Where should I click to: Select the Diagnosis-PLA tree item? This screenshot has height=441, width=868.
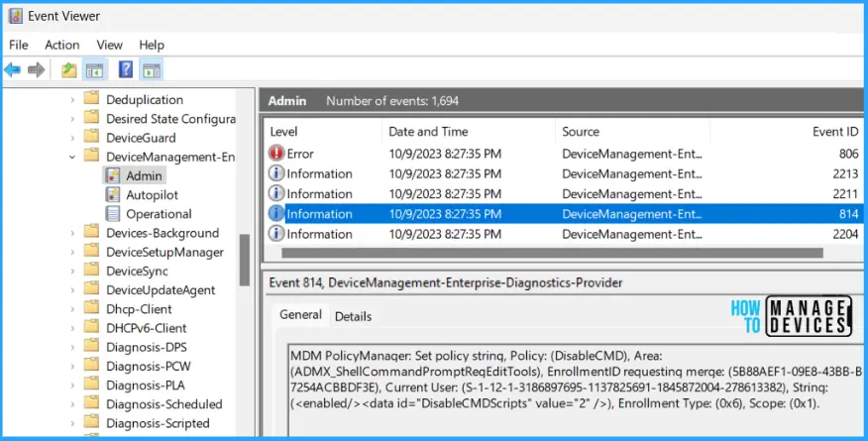(x=148, y=386)
